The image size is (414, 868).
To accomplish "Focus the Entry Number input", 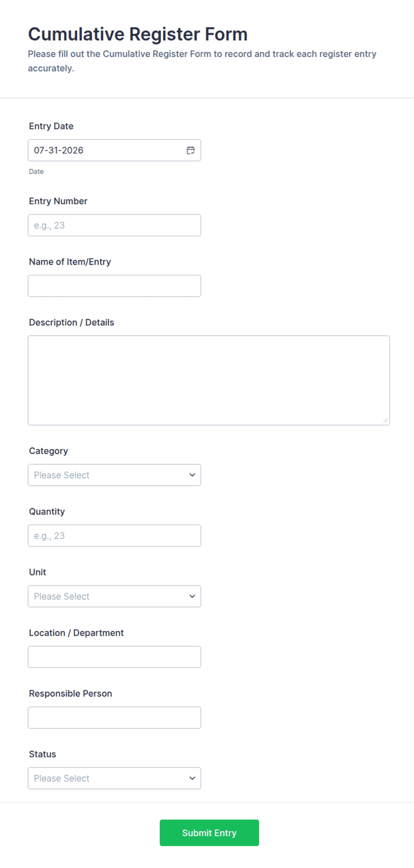I will click(x=114, y=225).
